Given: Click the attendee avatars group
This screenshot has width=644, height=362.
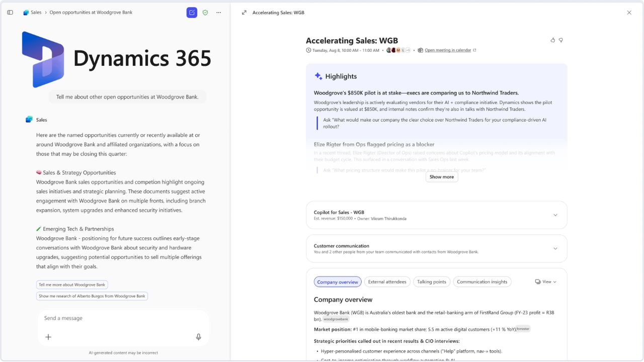Looking at the screenshot, I should click(x=398, y=50).
